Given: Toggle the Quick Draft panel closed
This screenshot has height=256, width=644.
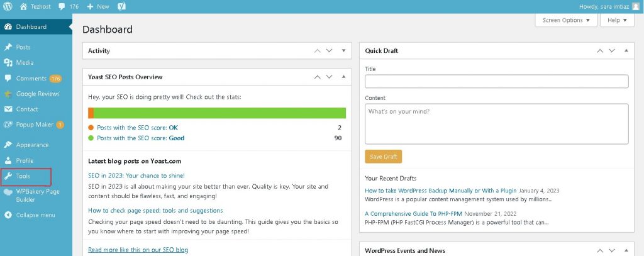Looking at the screenshot, I should [626, 50].
